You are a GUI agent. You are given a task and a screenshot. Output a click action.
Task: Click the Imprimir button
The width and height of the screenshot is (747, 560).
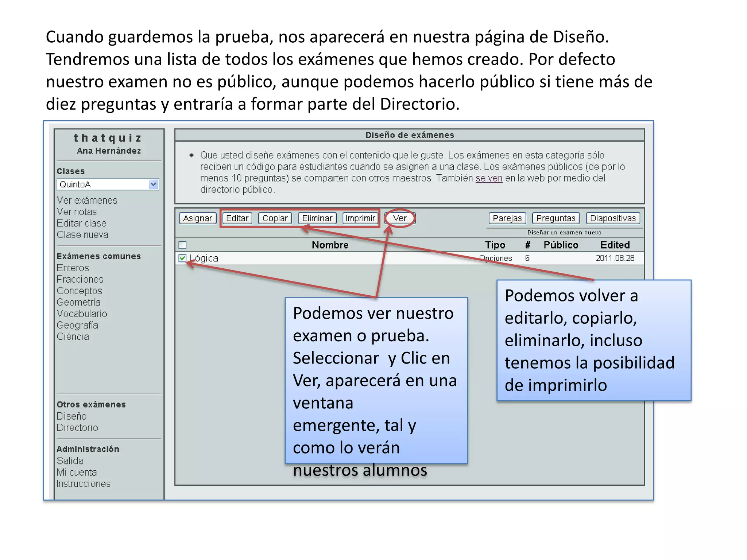[360, 218]
